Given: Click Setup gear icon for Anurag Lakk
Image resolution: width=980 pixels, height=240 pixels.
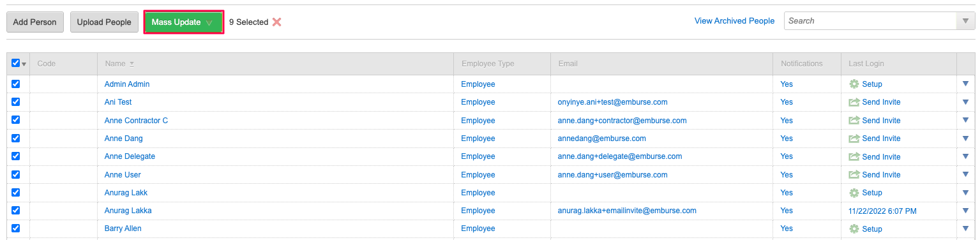Looking at the screenshot, I should (854, 193).
